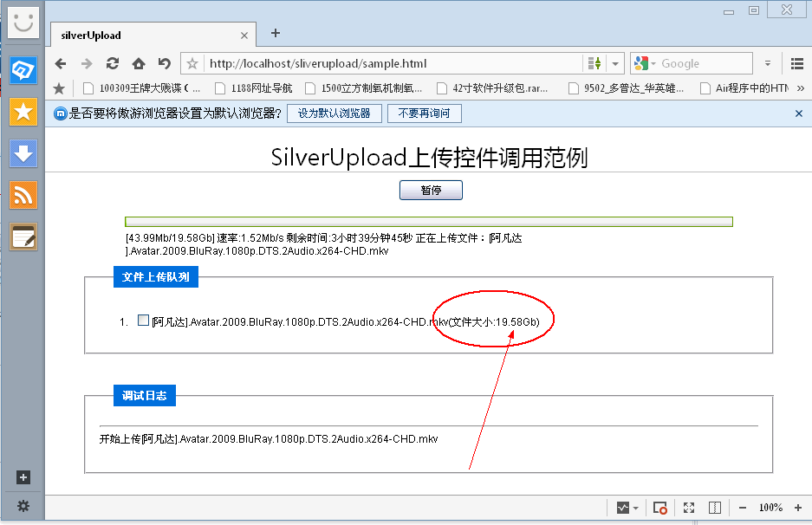The width and height of the screenshot is (812, 525).
Task: Click the URL address field
Action: tap(393, 64)
